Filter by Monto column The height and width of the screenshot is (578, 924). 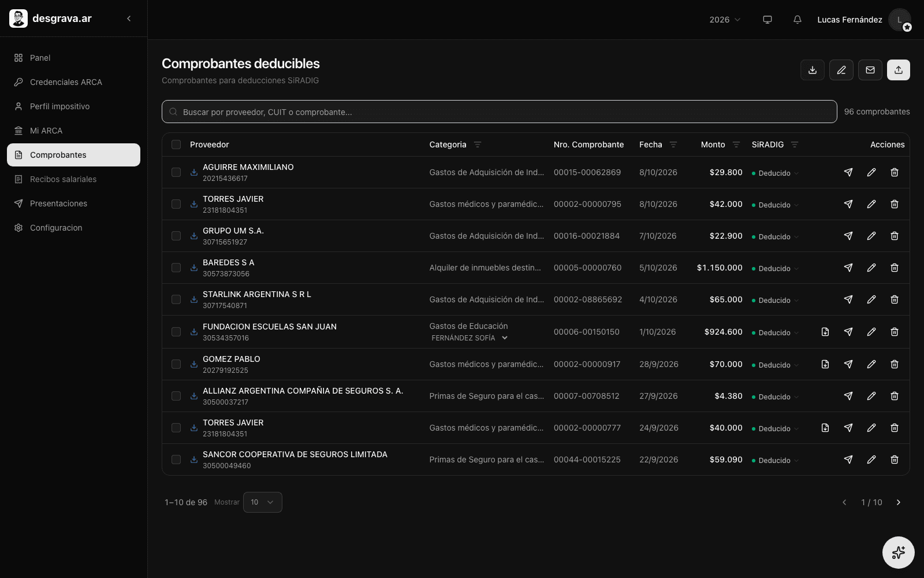[736, 144]
